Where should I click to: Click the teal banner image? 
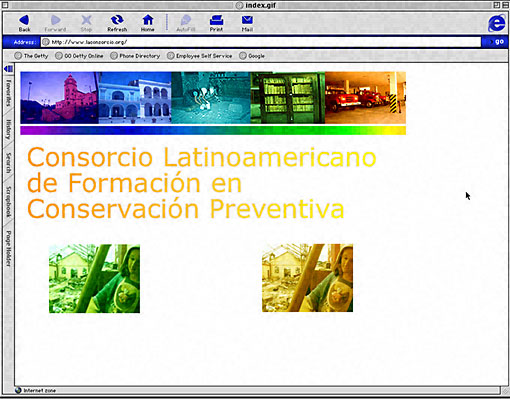click(x=211, y=98)
